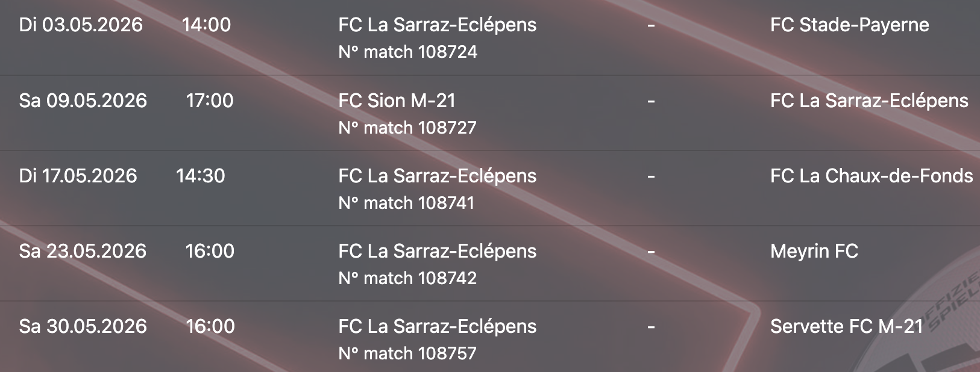The width and height of the screenshot is (980, 372).
Task: Click the Sa 30.05.2026 date entry
Action: [83, 326]
